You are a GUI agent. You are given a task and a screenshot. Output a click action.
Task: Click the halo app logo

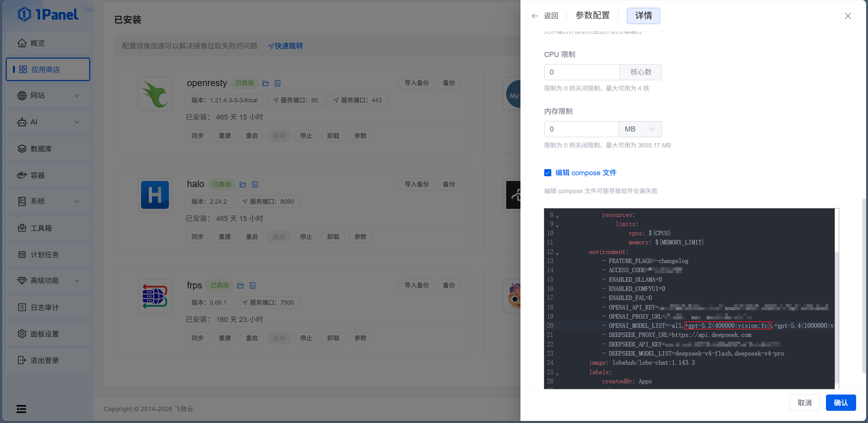point(155,195)
